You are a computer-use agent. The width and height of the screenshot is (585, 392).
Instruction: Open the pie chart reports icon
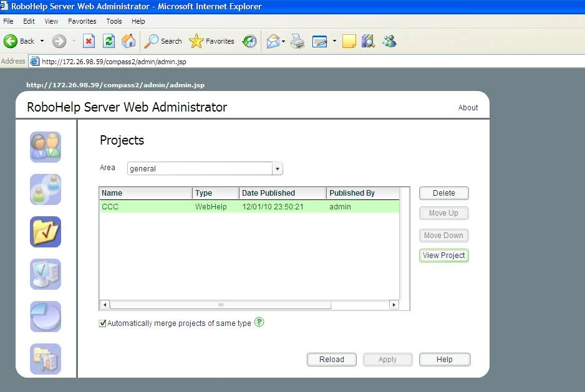pos(46,317)
